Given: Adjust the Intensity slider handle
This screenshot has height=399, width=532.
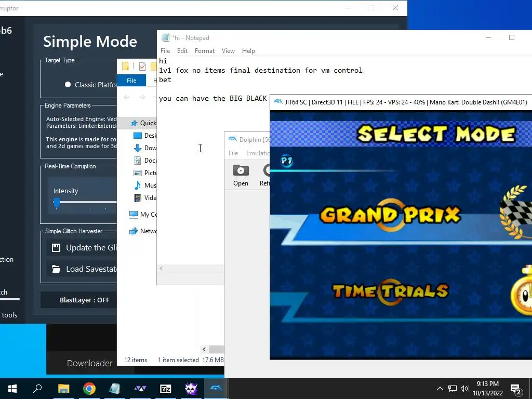Looking at the screenshot, I should tap(57, 203).
